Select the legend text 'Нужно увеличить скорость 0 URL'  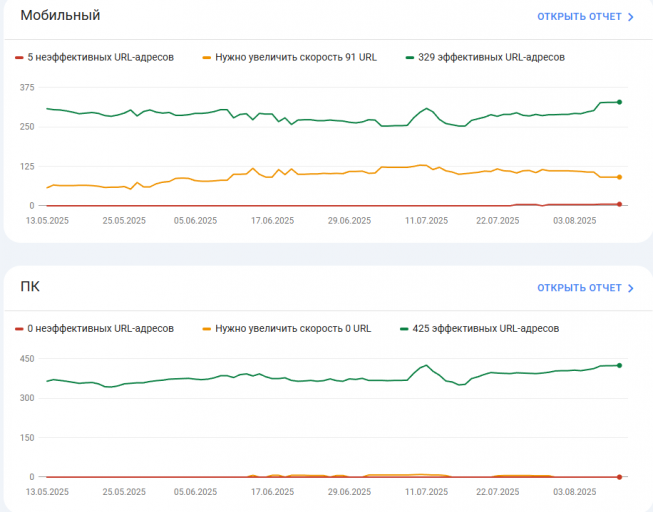point(293,328)
